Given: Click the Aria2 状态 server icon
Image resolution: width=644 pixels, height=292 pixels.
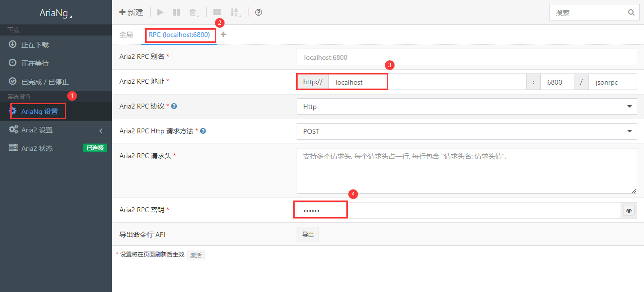Looking at the screenshot, I should pos(13,148).
